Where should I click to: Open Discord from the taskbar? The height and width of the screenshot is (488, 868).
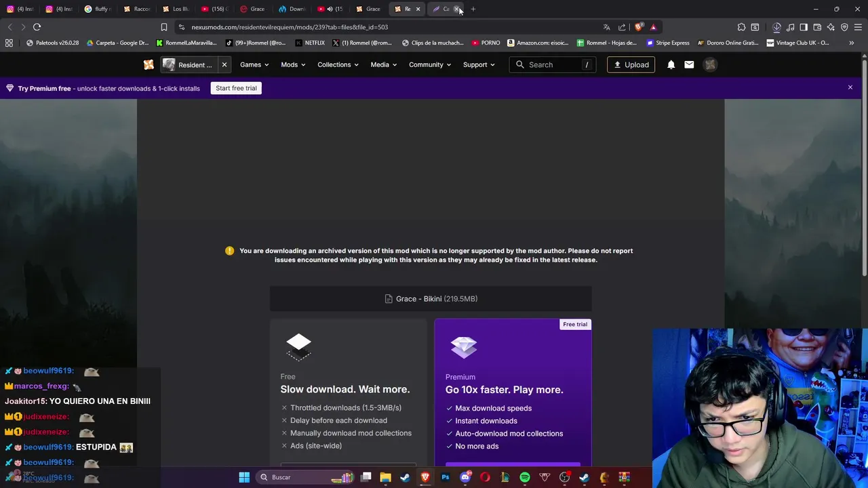pos(465,477)
